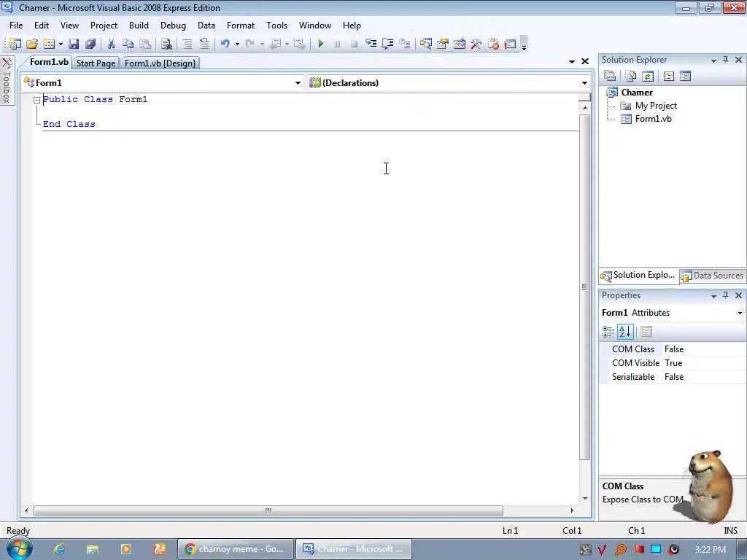Save Form1.vb with the single floppy icon
This screenshot has height=560, width=747.
[74, 44]
